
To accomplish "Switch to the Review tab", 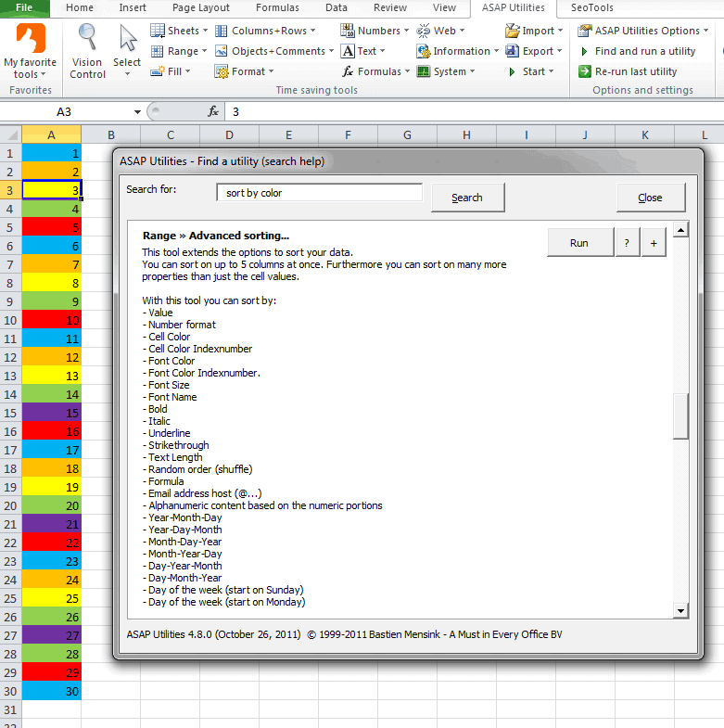I will [390, 8].
